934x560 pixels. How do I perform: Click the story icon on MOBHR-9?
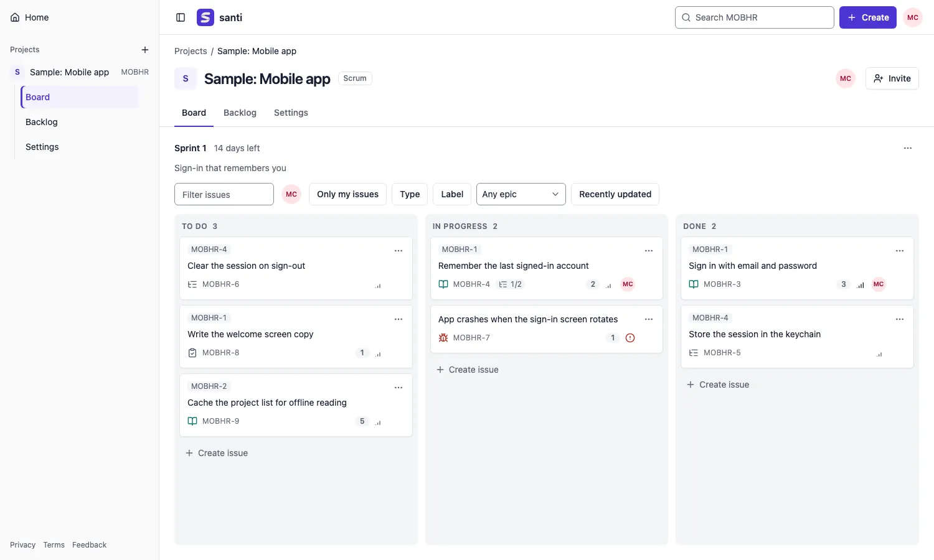point(192,421)
